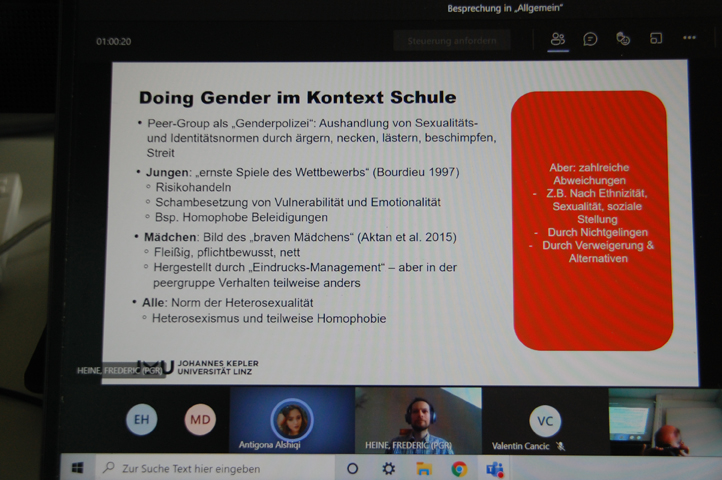
Task: Click the sub-bullet 'Fleißig, pflichtbewusst, nett'
Action: coord(227,252)
